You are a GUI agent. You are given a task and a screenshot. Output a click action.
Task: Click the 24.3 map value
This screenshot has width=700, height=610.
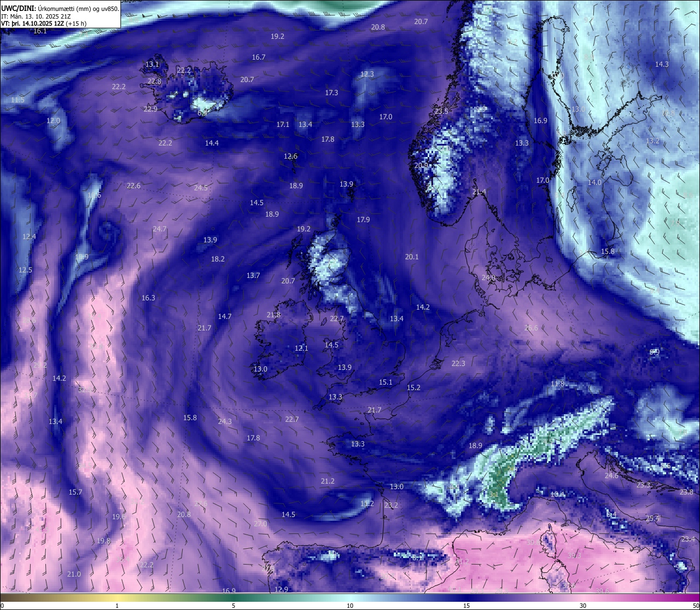click(x=225, y=422)
